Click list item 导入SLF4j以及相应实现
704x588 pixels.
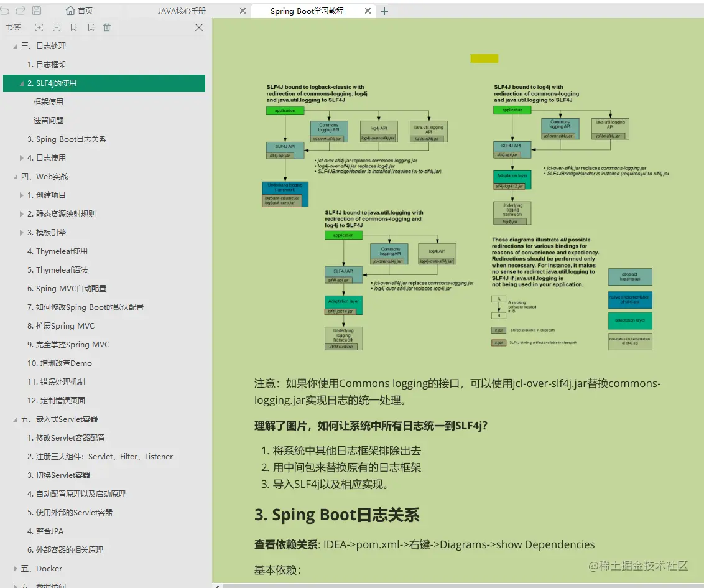(330, 484)
